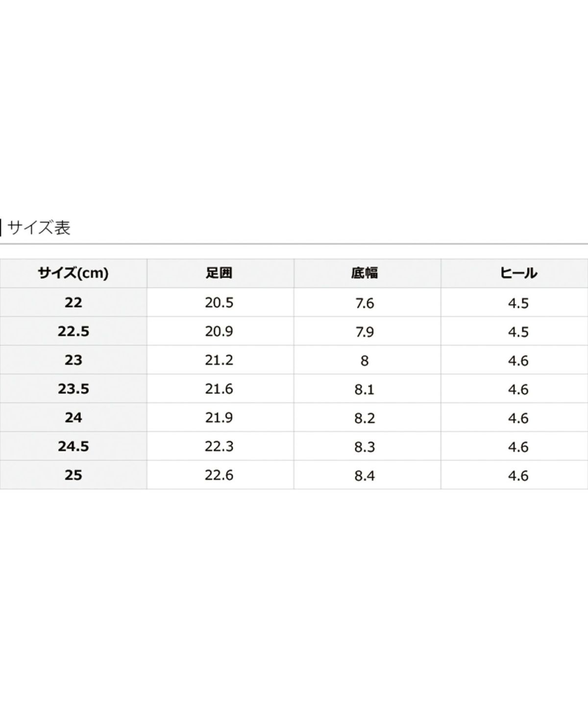Click the 8.4 底幅 value cell

(x=365, y=476)
